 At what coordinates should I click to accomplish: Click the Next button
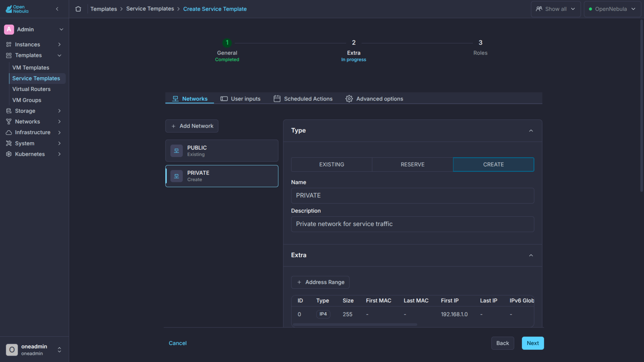[532, 343]
